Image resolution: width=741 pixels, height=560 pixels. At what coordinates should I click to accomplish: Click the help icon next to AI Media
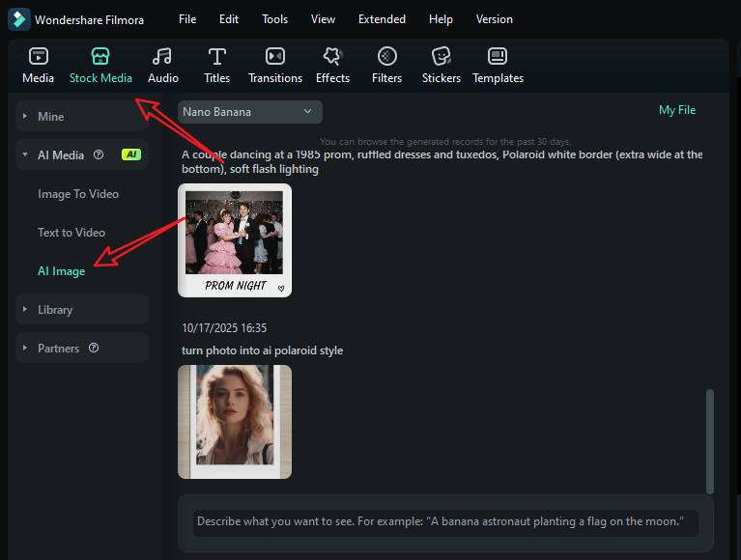point(99,154)
